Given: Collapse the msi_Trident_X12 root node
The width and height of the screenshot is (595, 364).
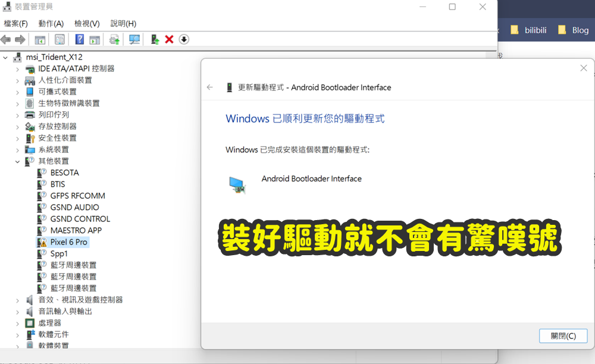Looking at the screenshot, I should coord(5,58).
